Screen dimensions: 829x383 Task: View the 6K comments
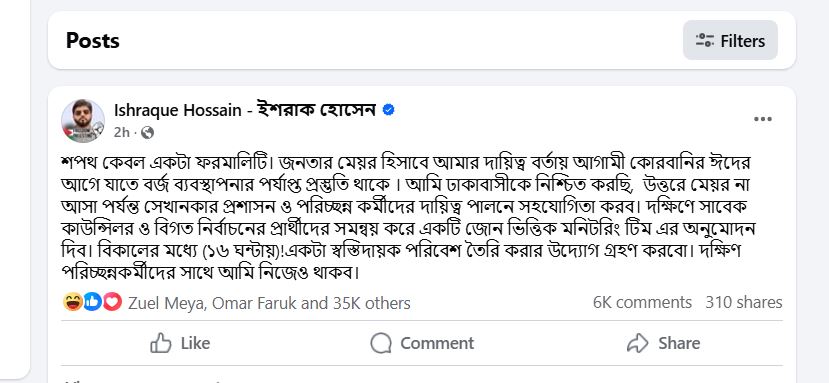click(x=642, y=303)
